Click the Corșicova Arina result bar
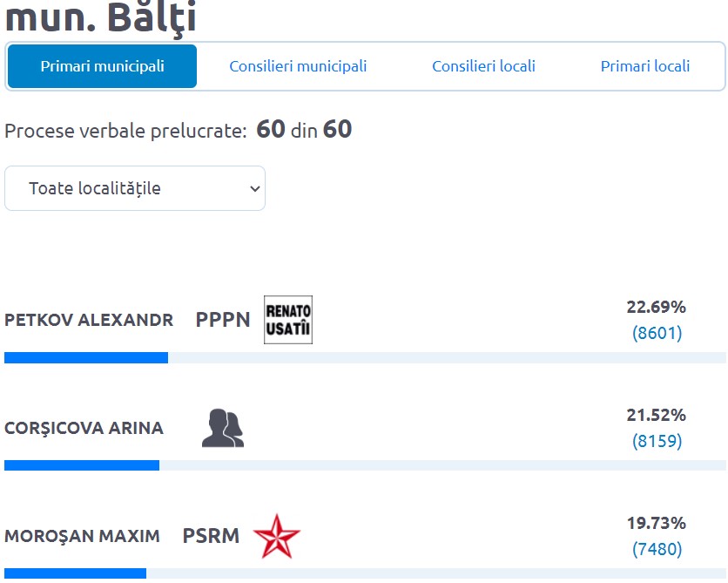This screenshot has height=583, width=728. click(x=82, y=465)
